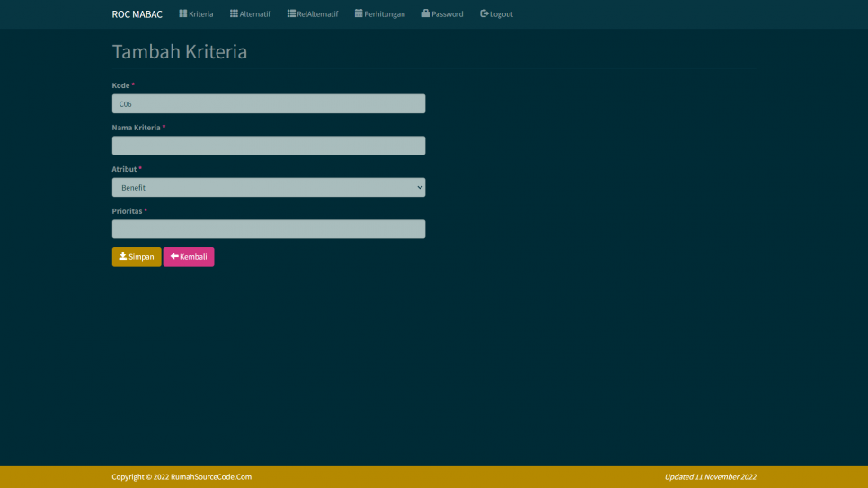Image resolution: width=868 pixels, height=488 pixels.
Task: Open the Alternatif menu label
Action: (255, 14)
